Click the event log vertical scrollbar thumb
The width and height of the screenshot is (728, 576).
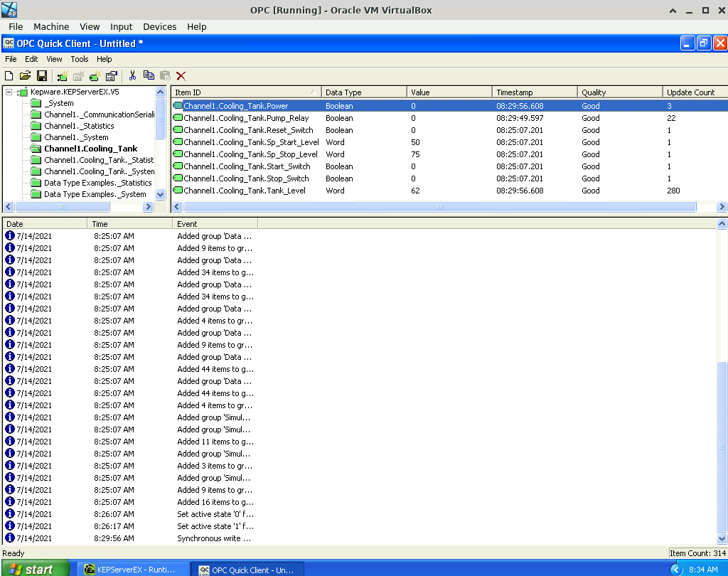click(x=722, y=446)
